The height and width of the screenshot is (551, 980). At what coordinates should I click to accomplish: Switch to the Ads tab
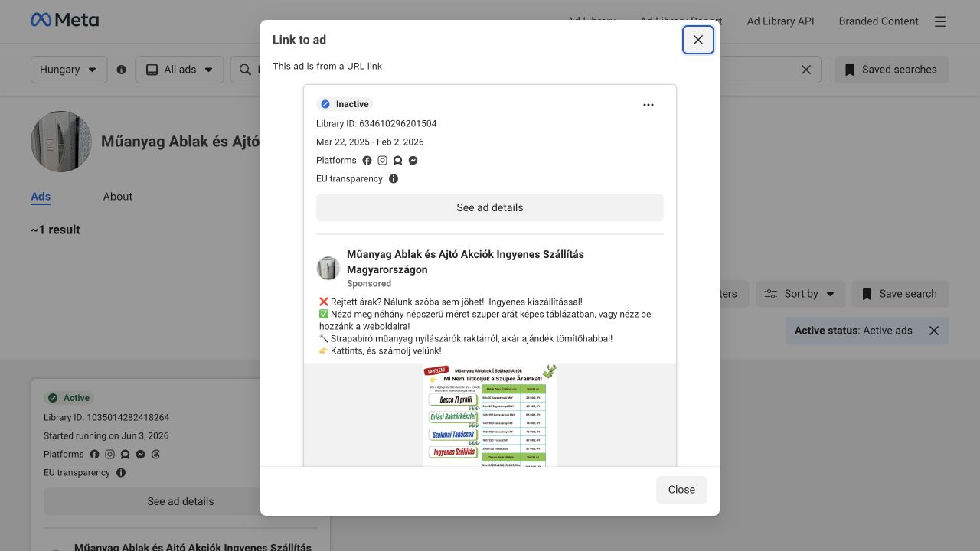tap(41, 197)
